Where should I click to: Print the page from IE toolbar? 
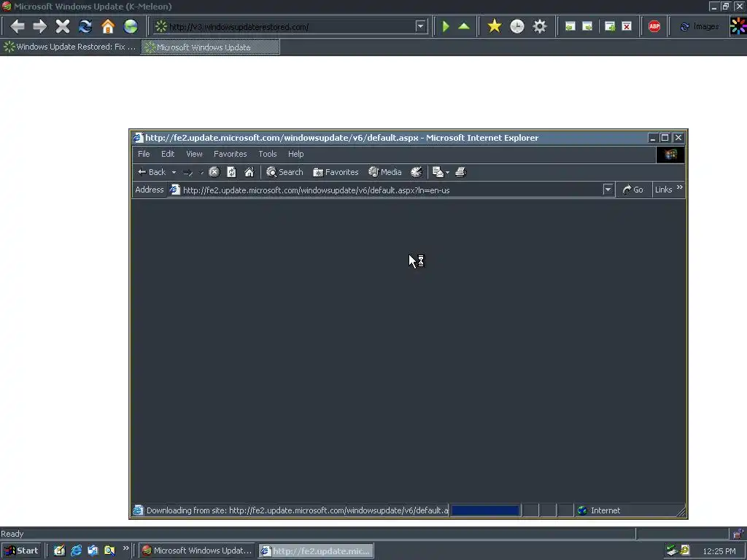[x=461, y=172]
